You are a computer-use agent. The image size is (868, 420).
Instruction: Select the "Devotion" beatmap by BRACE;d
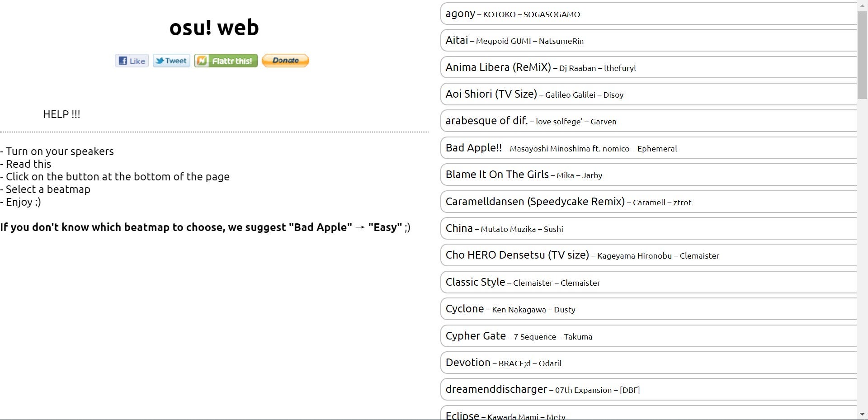pos(649,363)
